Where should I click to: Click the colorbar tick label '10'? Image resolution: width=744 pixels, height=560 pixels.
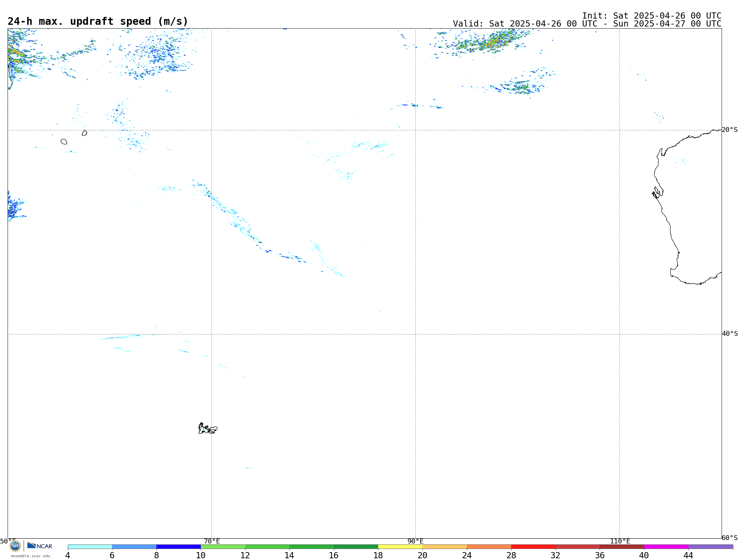click(200, 555)
